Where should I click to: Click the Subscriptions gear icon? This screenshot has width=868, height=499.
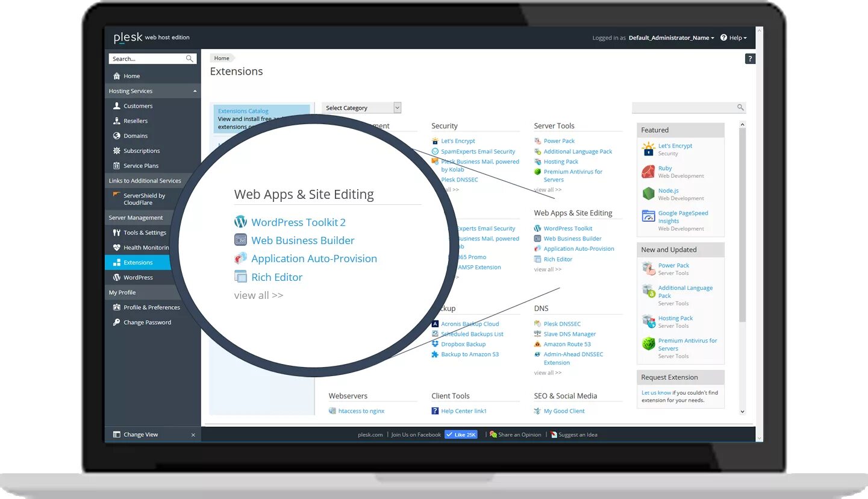coord(117,151)
